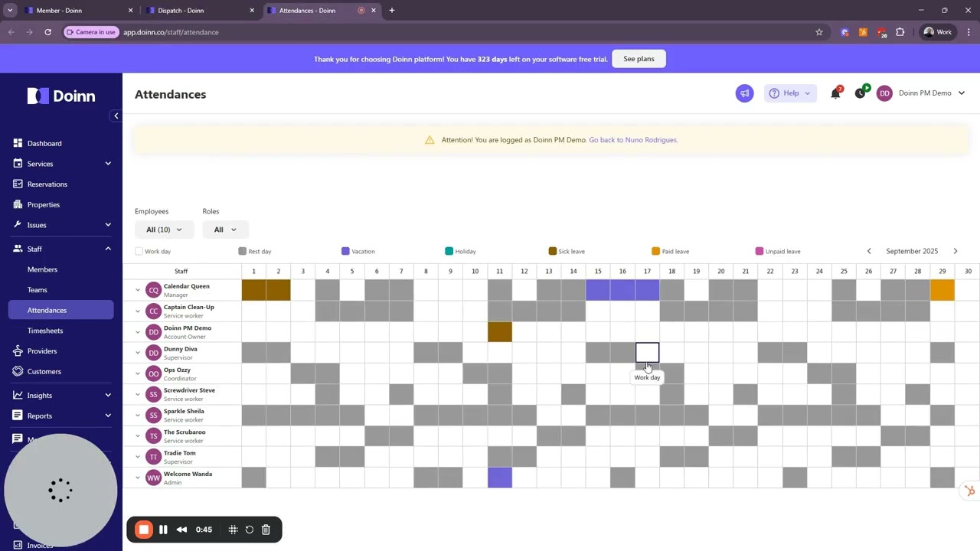This screenshot has width=980, height=551.
Task: Expand the Issues sidebar menu
Action: (60, 225)
